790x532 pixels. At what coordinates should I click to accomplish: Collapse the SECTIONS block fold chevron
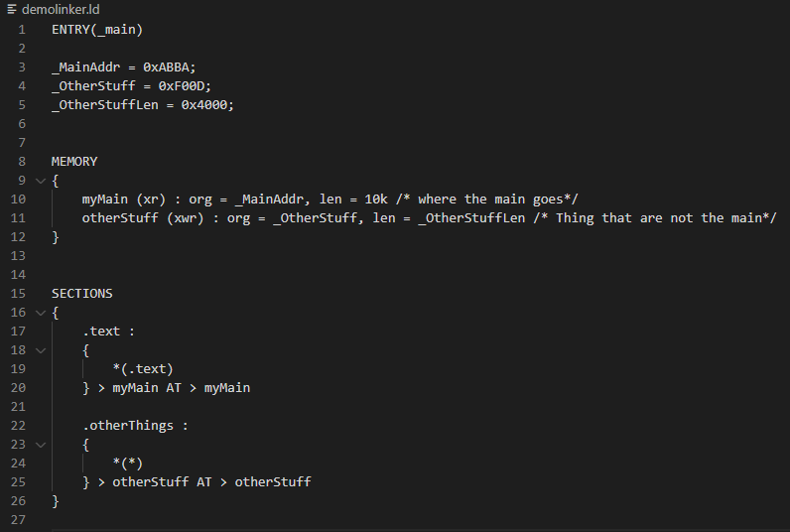pos(41,313)
